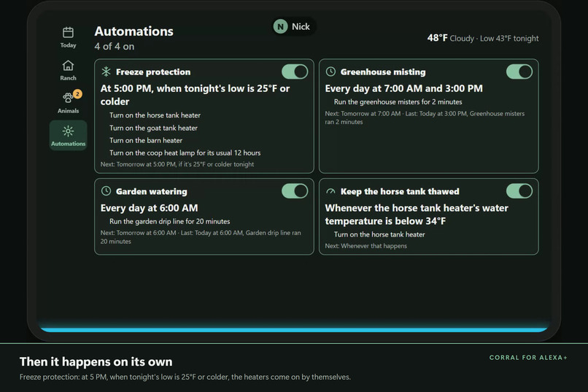Click 'Next: Tomorrow at 7:00 AM' status line

[x=425, y=118]
